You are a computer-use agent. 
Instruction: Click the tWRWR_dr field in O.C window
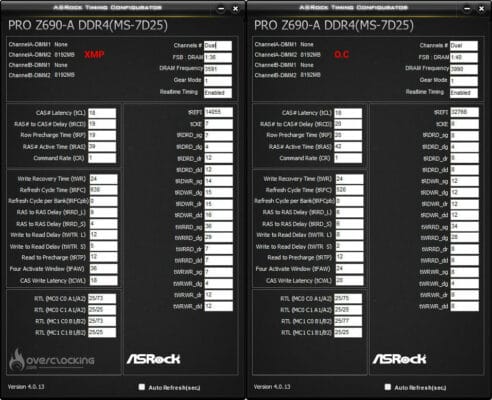pos(464,295)
